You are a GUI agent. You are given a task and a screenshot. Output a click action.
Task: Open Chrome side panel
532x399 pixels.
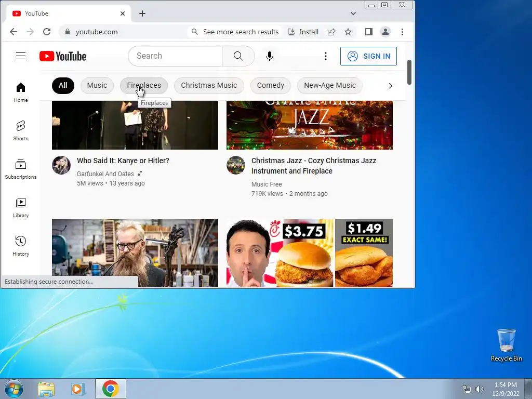coord(369,32)
